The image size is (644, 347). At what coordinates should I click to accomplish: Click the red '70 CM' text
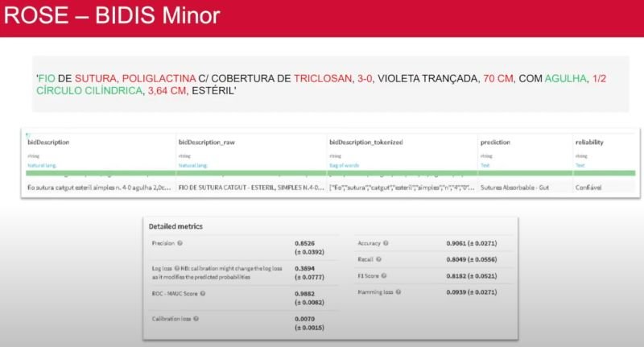(x=497, y=78)
